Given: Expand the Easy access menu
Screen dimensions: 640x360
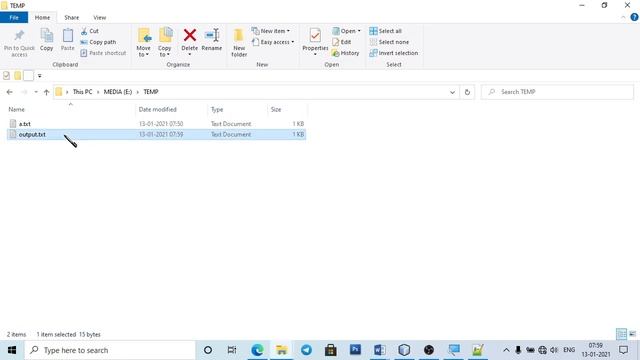Looking at the screenshot, I should (x=273, y=42).
